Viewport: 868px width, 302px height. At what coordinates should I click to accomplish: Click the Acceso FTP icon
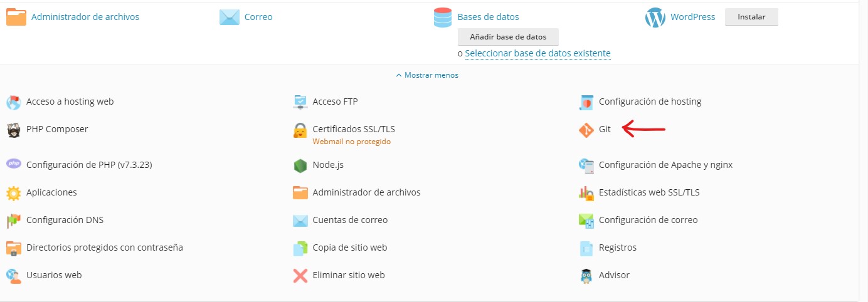(300, 102)
